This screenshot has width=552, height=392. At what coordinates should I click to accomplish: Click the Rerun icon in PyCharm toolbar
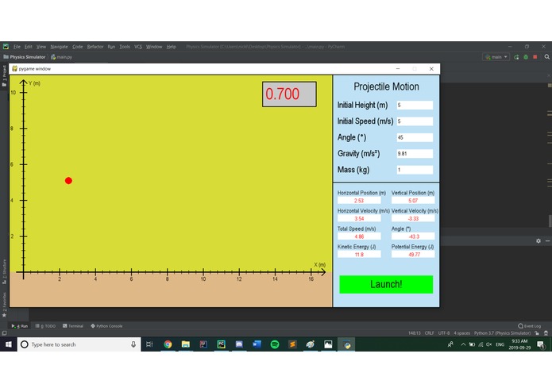tap(516, 56)
